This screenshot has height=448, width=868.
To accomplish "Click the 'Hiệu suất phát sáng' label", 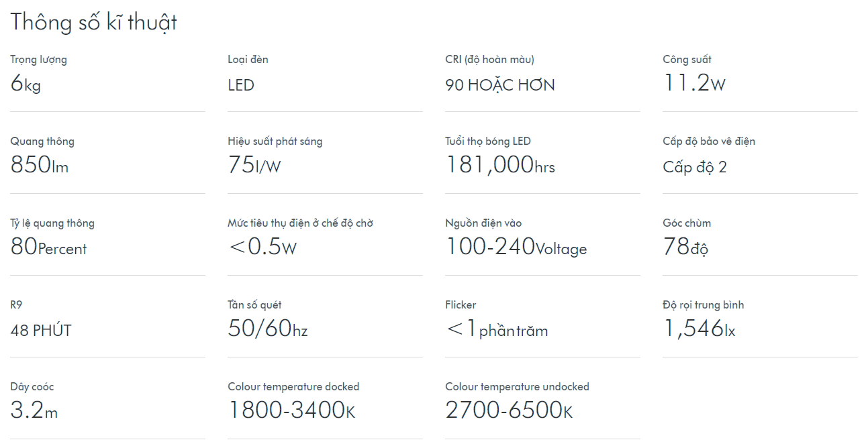I will [275, 142].
